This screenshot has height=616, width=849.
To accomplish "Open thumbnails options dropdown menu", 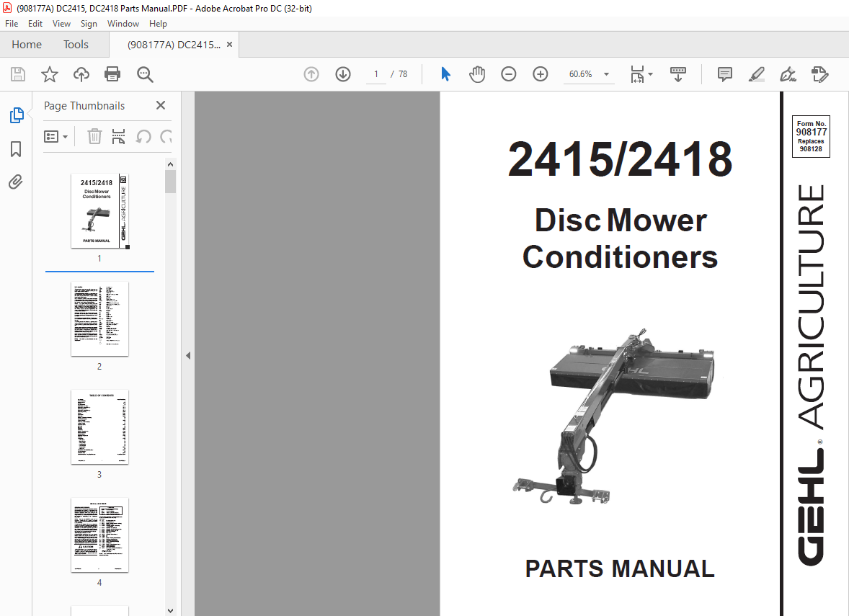I will pos(55,136).
